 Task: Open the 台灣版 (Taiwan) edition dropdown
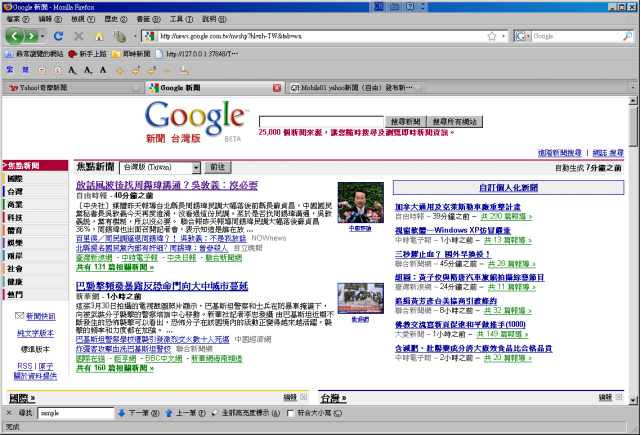pos(196,167)
